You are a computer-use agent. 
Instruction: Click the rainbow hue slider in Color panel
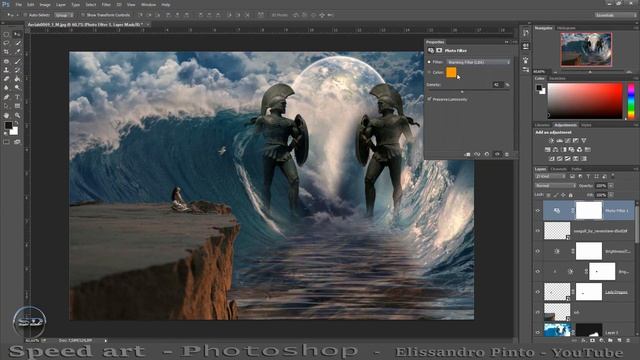tap(631, 101)
